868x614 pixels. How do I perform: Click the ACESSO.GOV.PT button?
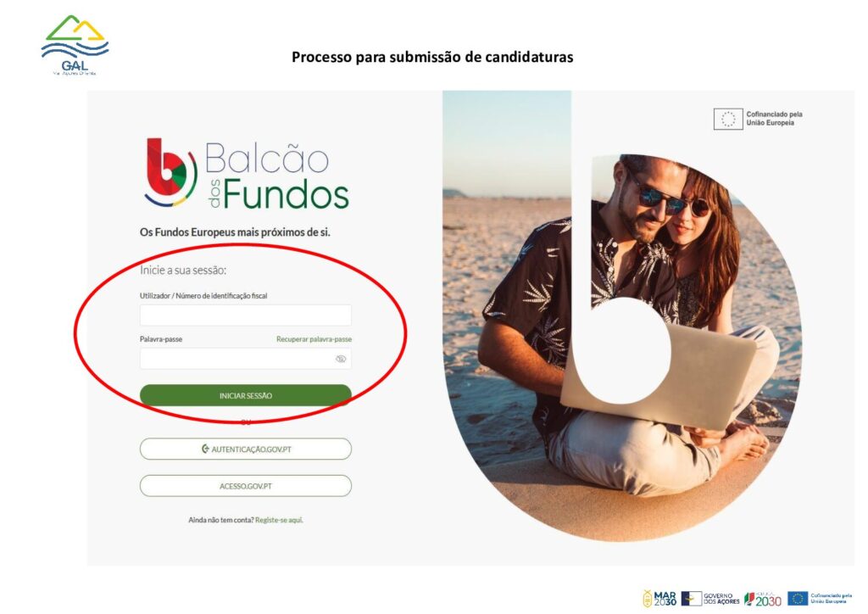pyautogui.click(x=245, y=486)
